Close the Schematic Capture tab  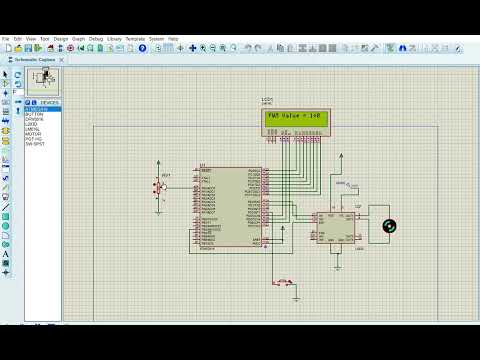pos(61,60)
